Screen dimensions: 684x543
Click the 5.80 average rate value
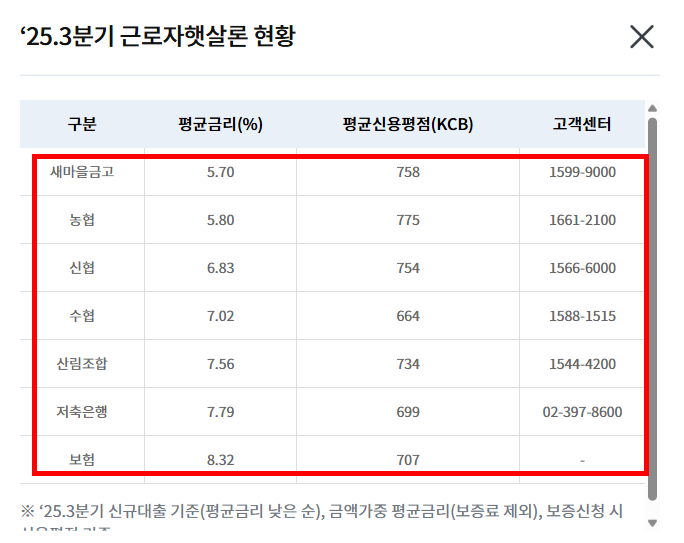coord(220,220)
